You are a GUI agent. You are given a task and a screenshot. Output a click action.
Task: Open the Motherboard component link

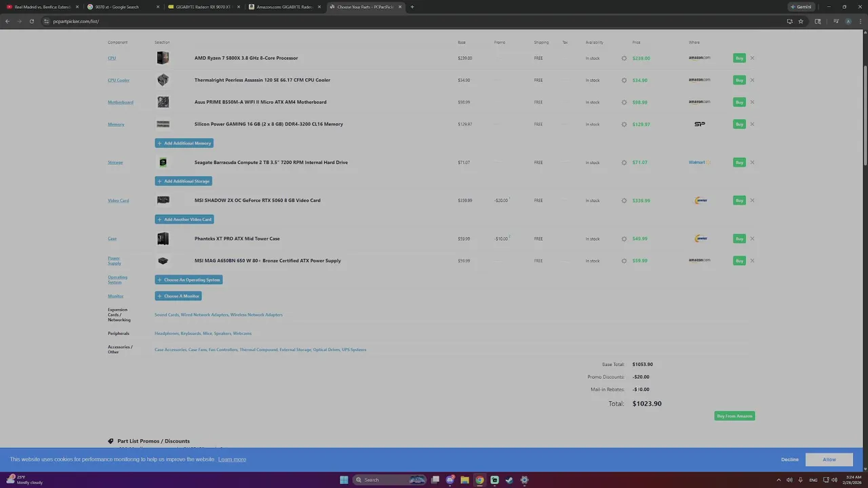click(x=121, y=102)
